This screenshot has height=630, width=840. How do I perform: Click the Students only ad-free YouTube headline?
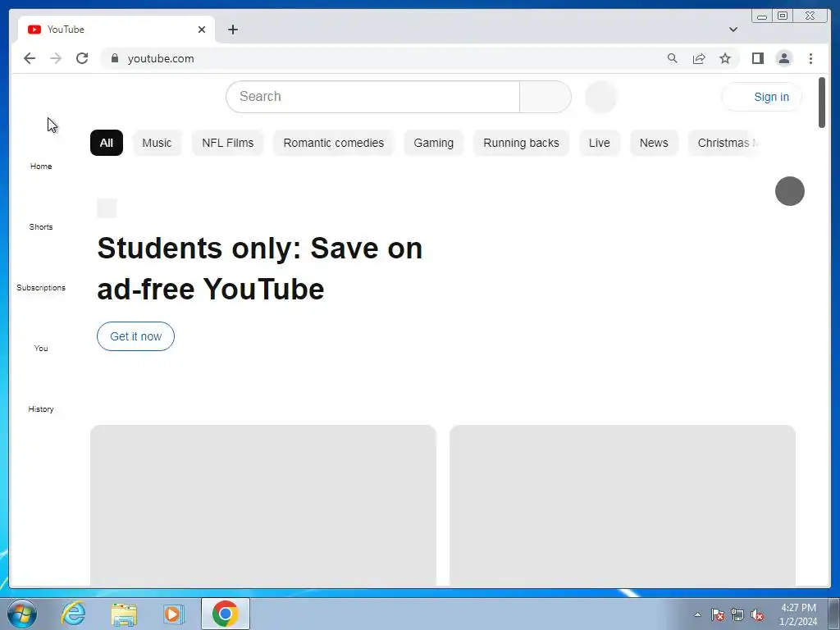coord(260,268)
